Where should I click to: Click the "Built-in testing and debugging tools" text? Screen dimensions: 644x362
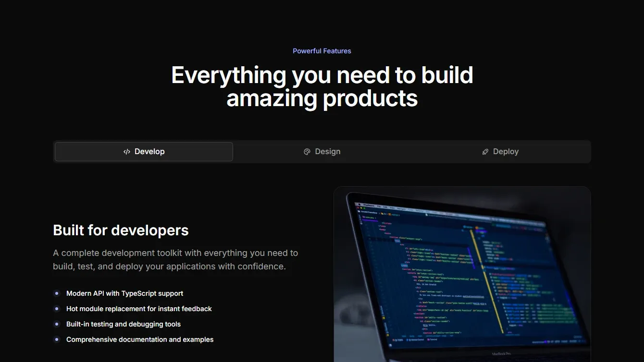tap(123, 324)
